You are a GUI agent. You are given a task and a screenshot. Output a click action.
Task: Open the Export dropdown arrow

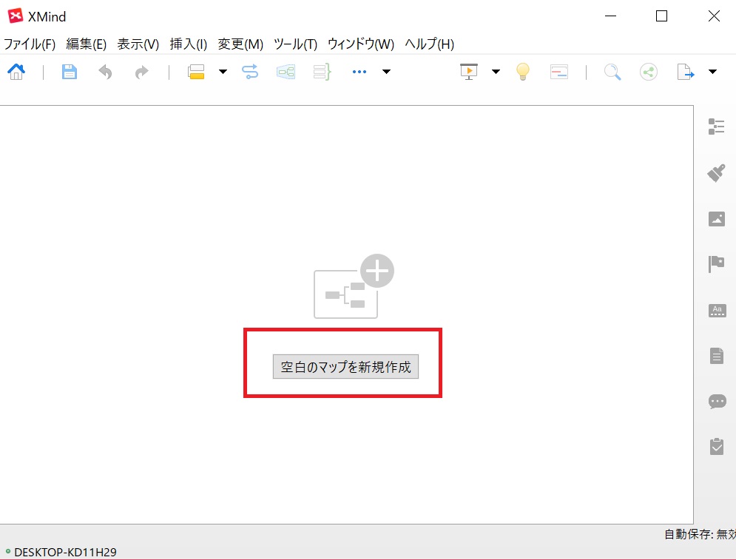coord(712,72)
